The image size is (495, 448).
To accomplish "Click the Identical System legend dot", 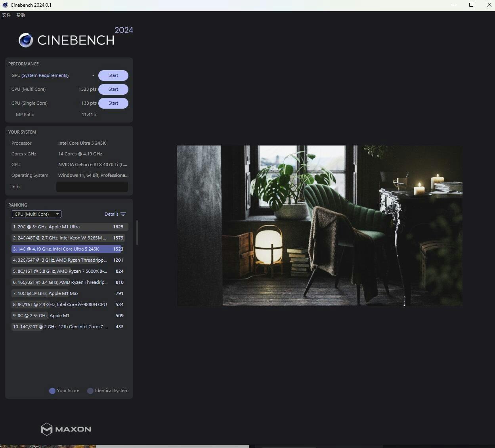I will click(90, 391).
